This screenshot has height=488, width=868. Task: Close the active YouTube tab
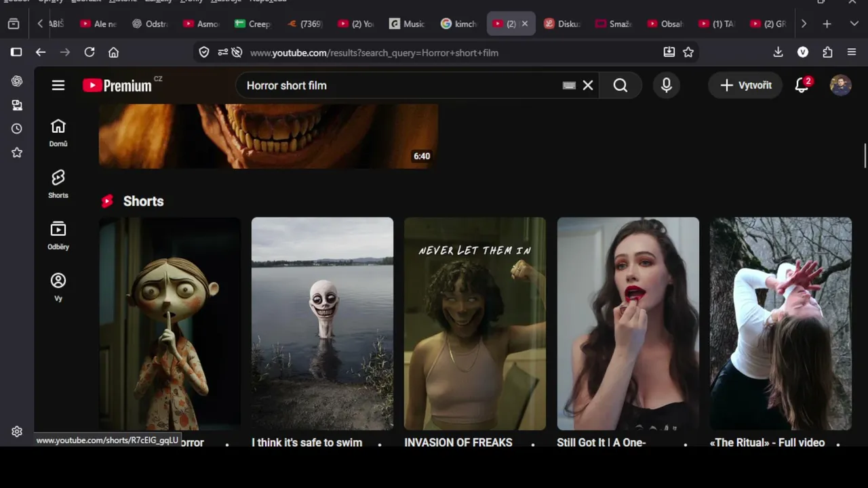click(525, 24)
